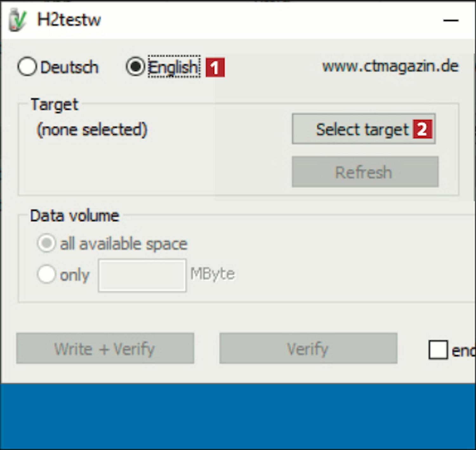Click into the MByte amount input field
The image size is (476, 450).
(x=142, y=275)
